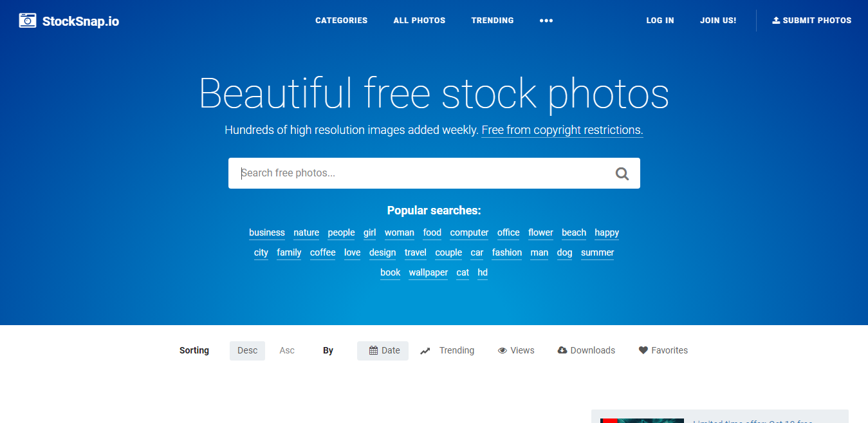The image size is (868, 423).
Task: Sort by Views with eye icon
Action: [516, 351]
